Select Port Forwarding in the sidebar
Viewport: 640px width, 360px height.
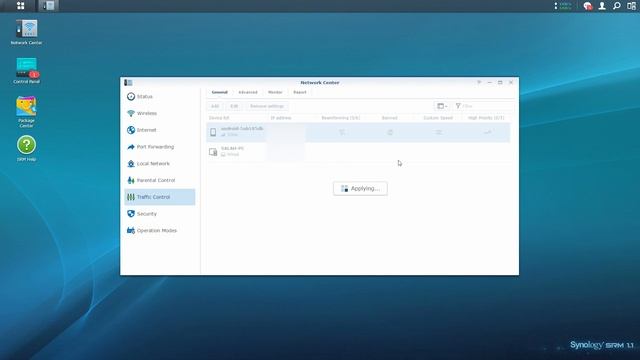point(160,147)
